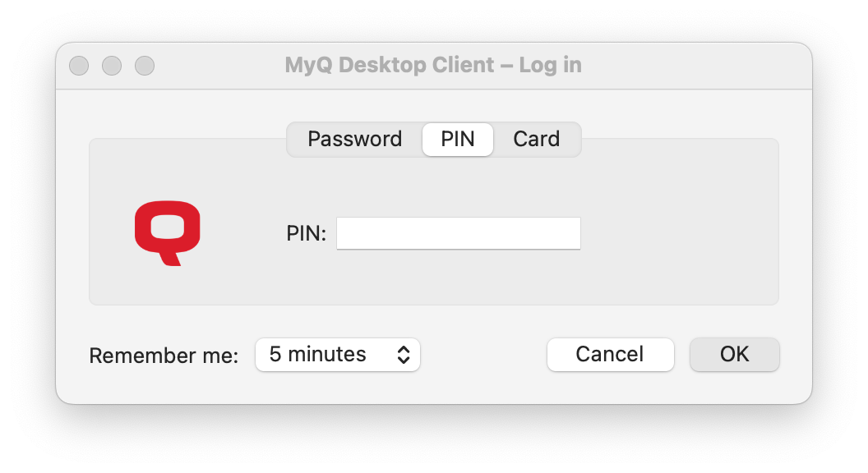Expand the session duration picker next to Remember me
Viewport: 868px width, 473px height.
pos(337,354)
